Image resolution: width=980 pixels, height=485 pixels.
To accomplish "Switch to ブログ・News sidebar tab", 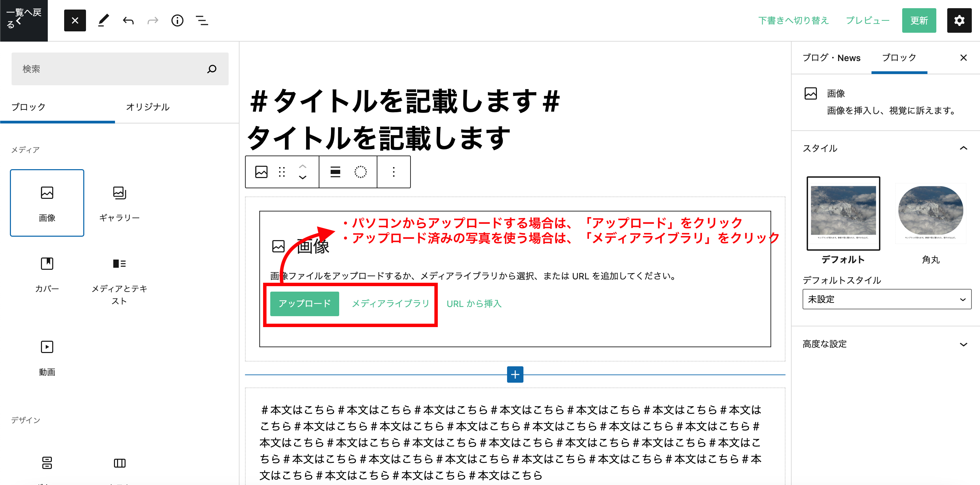I will (x=831, y=58).
